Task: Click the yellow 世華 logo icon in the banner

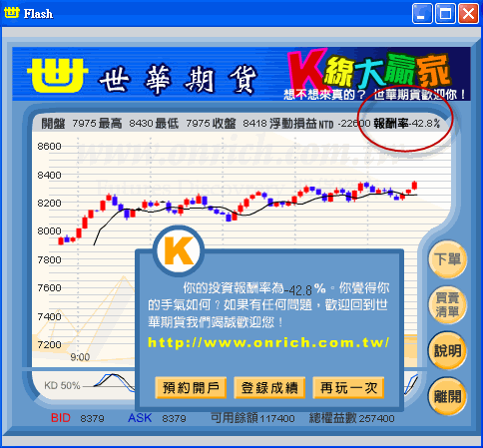Action: [57, 76]
